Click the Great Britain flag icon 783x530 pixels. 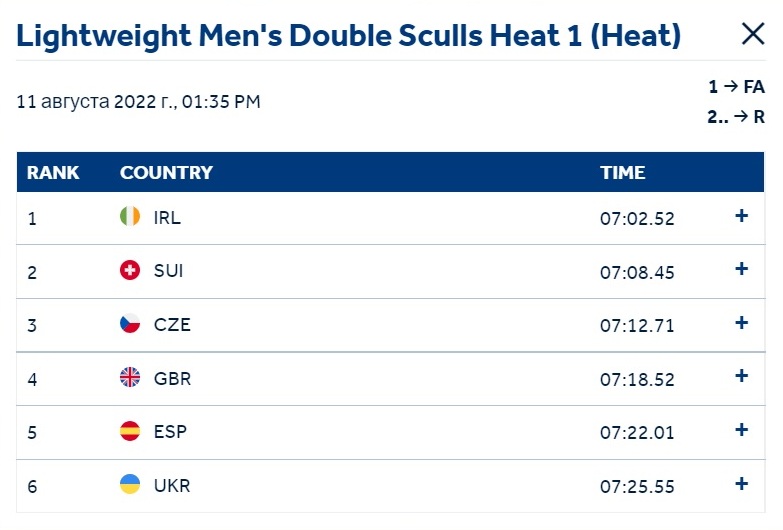[x=130, y=377]
